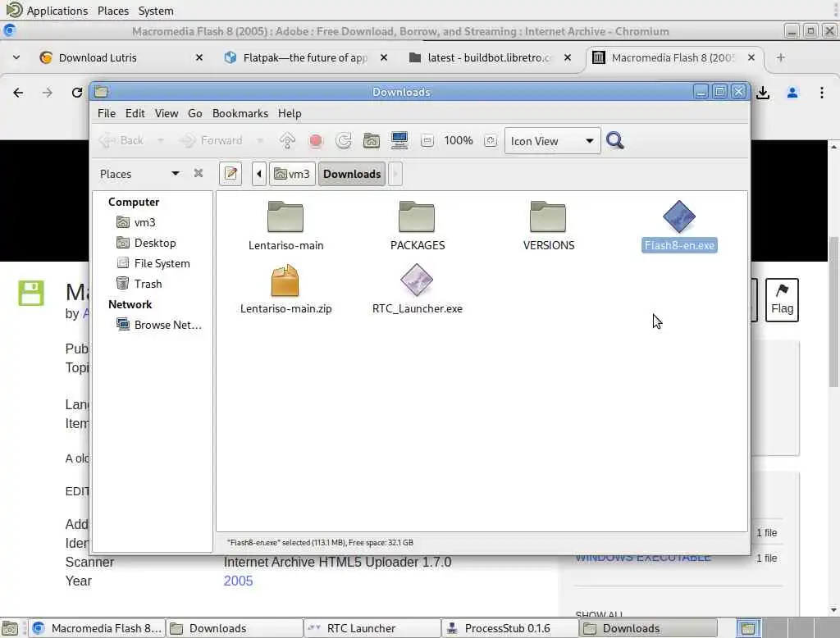Click the red Stop loading icon
Screen dimensions: 840x638
tap(316, 141)
